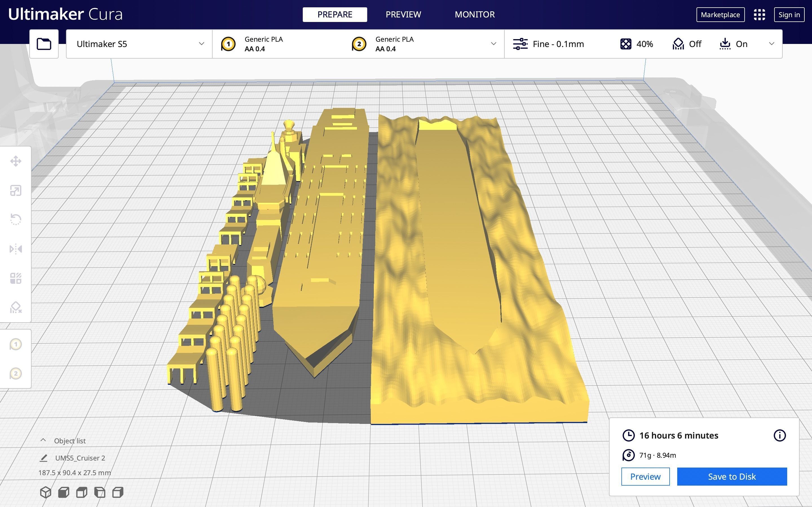
Task: Switch to the MONITOR stage
Action: click(x=475, y=15)
